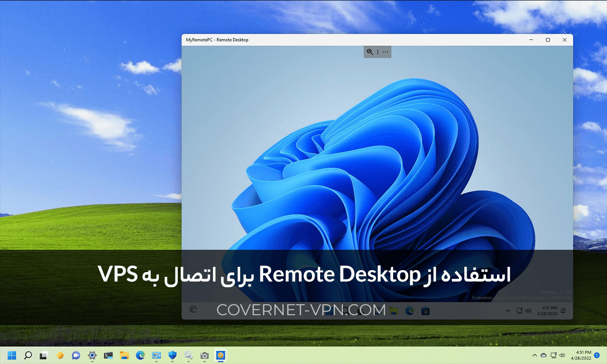Toggle the volume control in the remote system tray
Viewport: 607px width, 364px height.
pyautogui.click(x=528, y=310)
